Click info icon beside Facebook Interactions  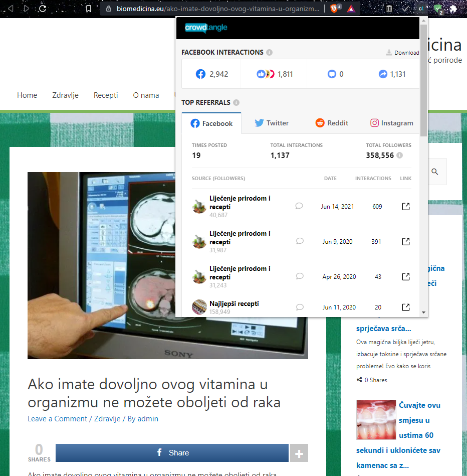[269, 53]
